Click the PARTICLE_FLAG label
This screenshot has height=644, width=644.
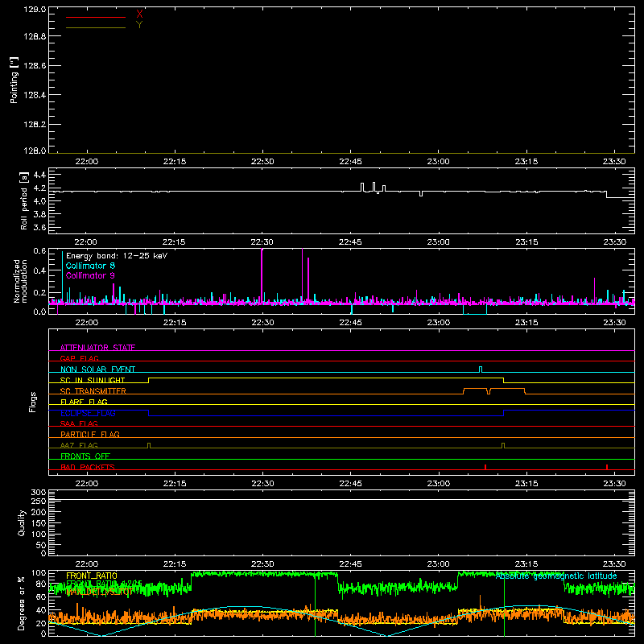(90, 434)
